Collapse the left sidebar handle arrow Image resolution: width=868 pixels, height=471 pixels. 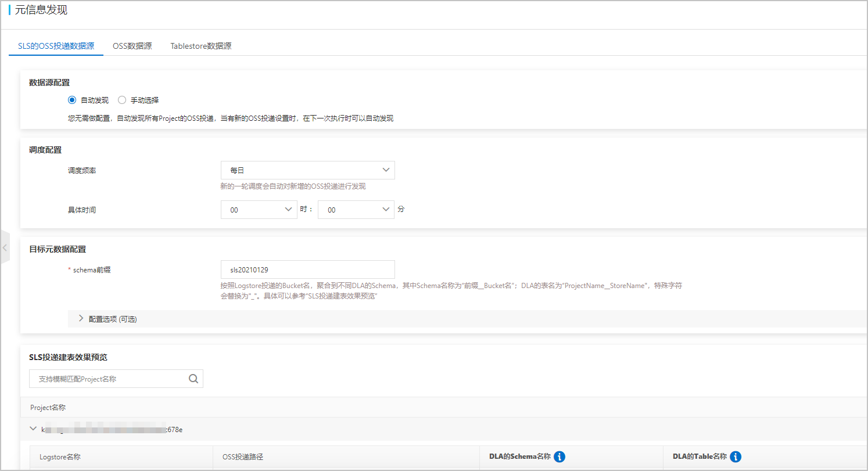[5, 247]
